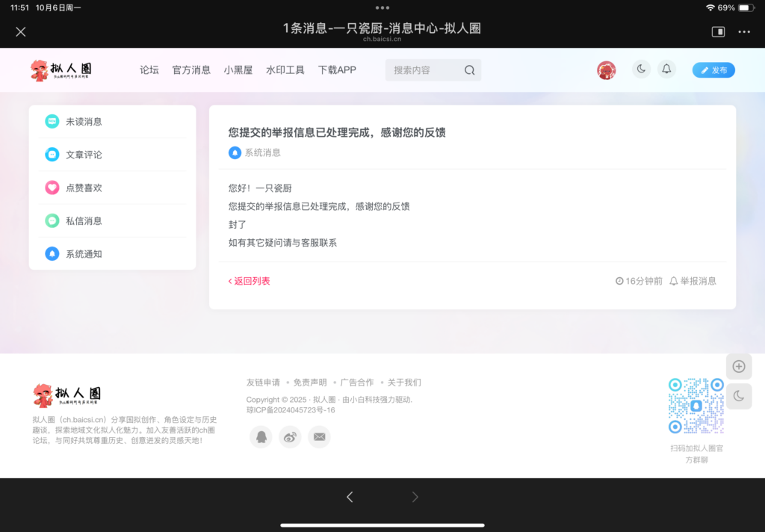765x532 pixels.
Task: Expand the next-page chevron at bottom
Action: (x=415, y=496)
